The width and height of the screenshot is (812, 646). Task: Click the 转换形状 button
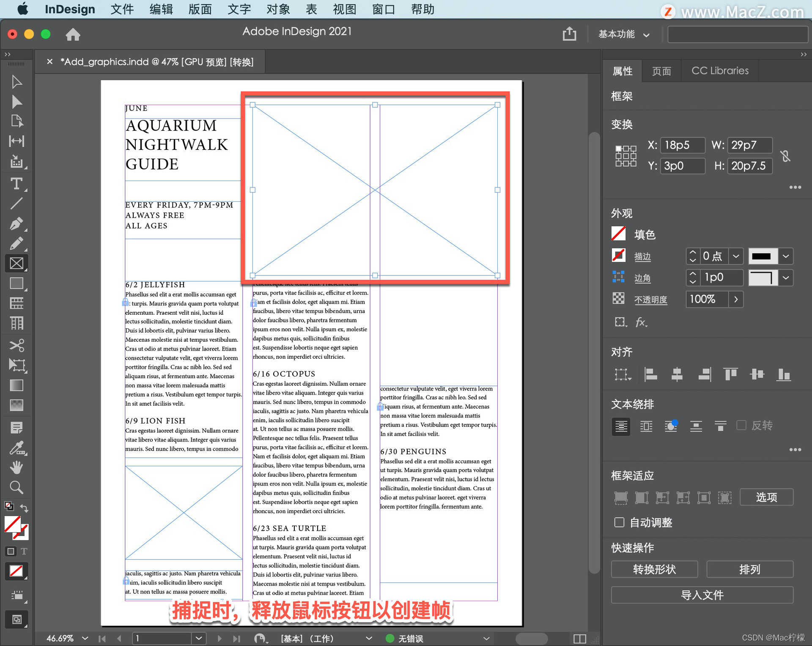coord(654,569)
